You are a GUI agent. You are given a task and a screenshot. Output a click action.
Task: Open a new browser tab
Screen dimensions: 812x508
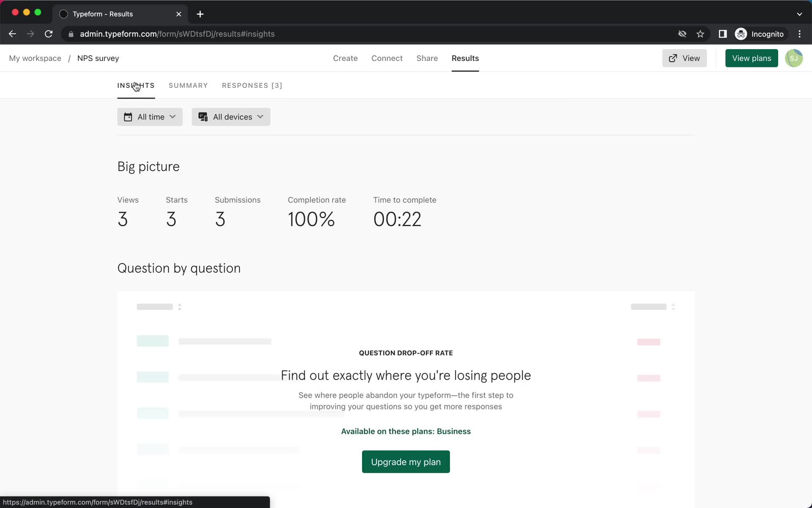[x=200, y=14]
